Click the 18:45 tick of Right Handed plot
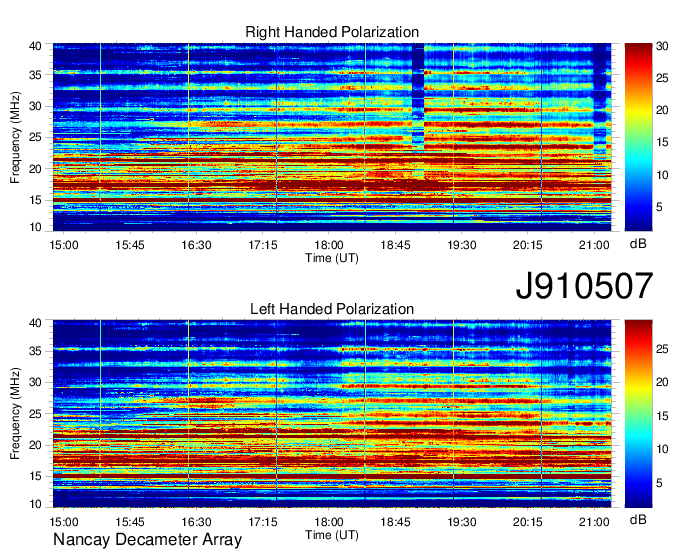 tap(395, 245)
